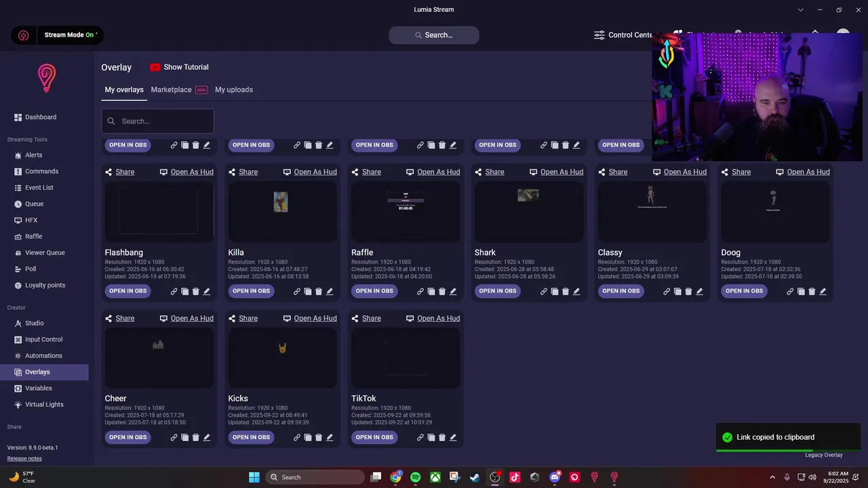Open Steam from the taskbar
Image resolution: width=868 pixels, height=488 pixels.
[x=475, y=477]
